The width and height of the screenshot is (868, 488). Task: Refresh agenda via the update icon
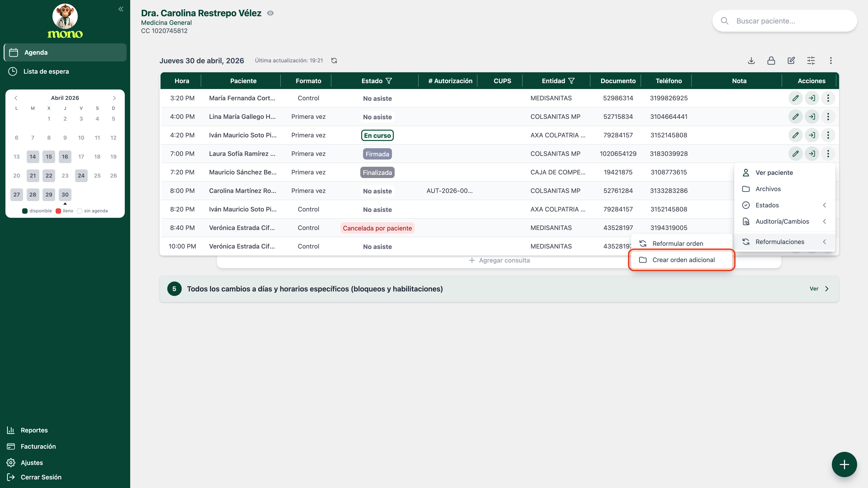(x=334, y=61)
